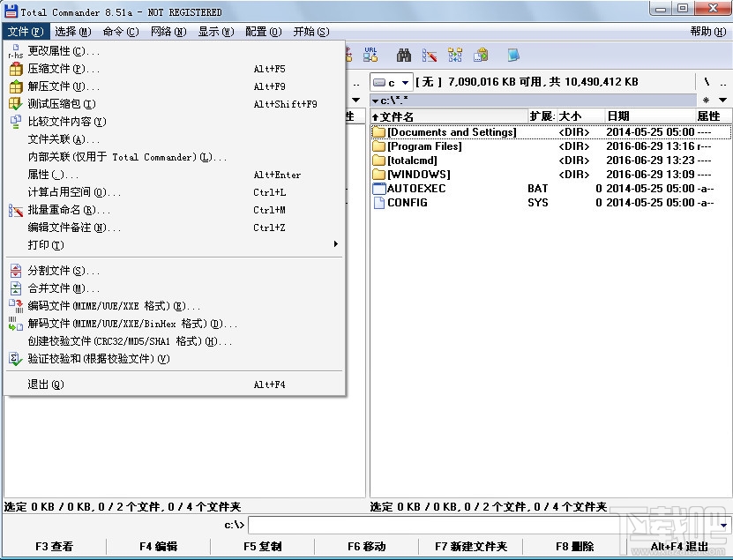Click the 解码文件 icon
This screenshot has width=733, height=560.
coord(15,324)
